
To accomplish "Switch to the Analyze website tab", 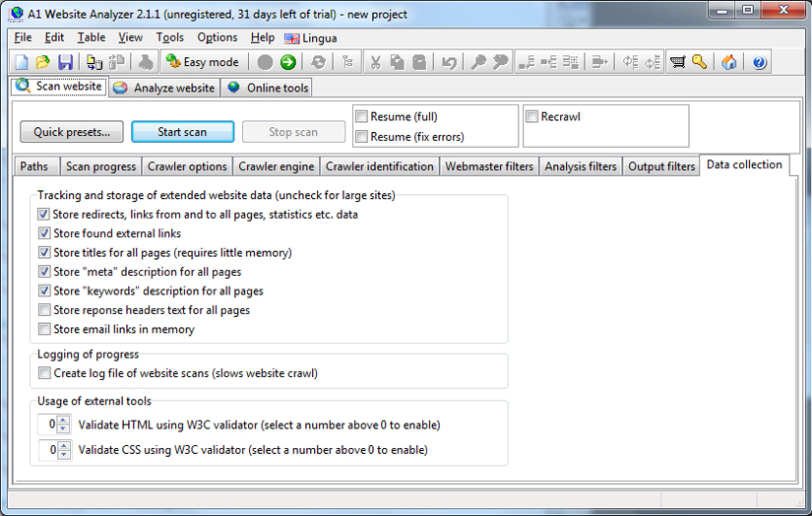I will [164, 88].
